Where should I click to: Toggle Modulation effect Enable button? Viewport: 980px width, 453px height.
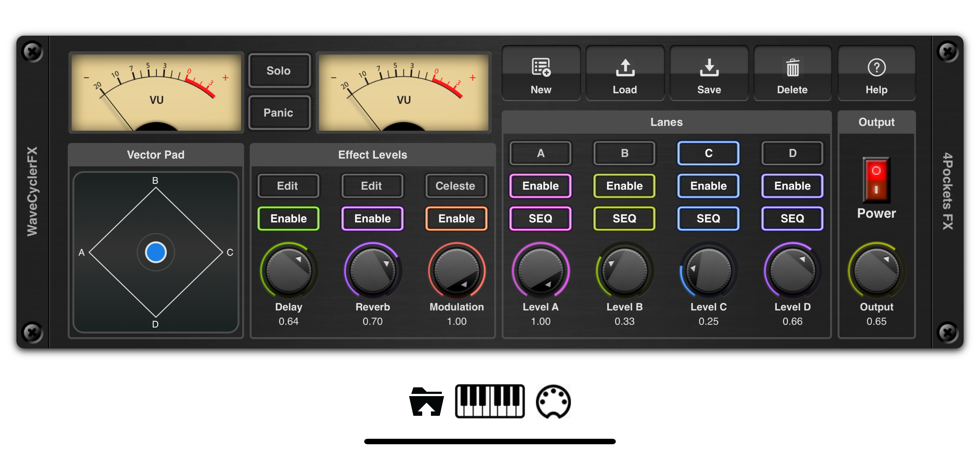click(x=456, y=218)
